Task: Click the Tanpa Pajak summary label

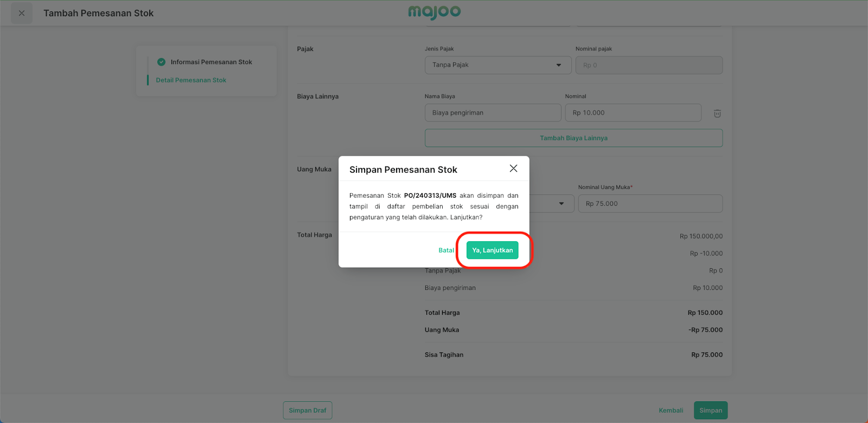Action: coord(443,270)
